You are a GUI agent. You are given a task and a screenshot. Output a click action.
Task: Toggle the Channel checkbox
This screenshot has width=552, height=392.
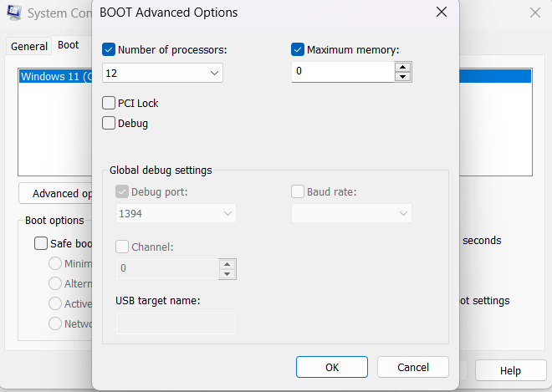pyautogui.click(x=122, y=247)
